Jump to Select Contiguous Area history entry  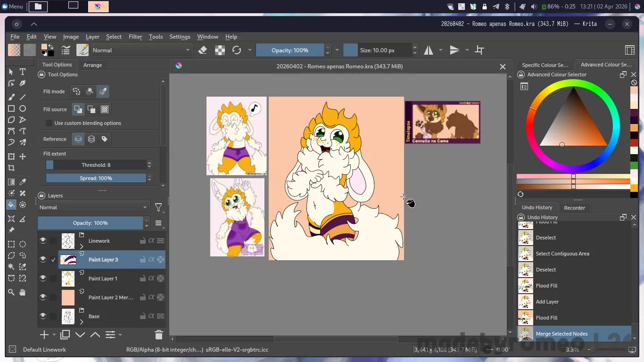(562, 254)
